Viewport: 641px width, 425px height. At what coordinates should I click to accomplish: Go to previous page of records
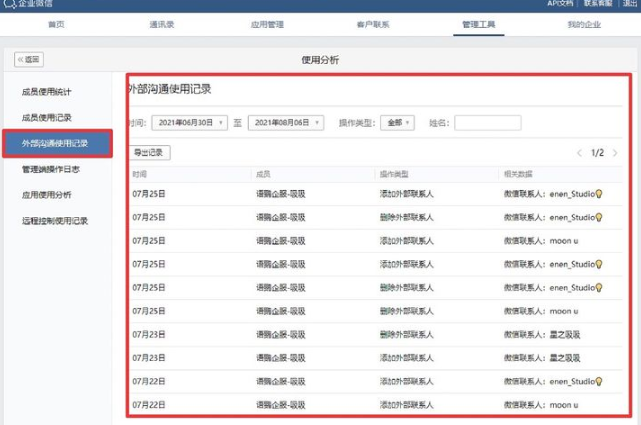[x=579, y=153]
